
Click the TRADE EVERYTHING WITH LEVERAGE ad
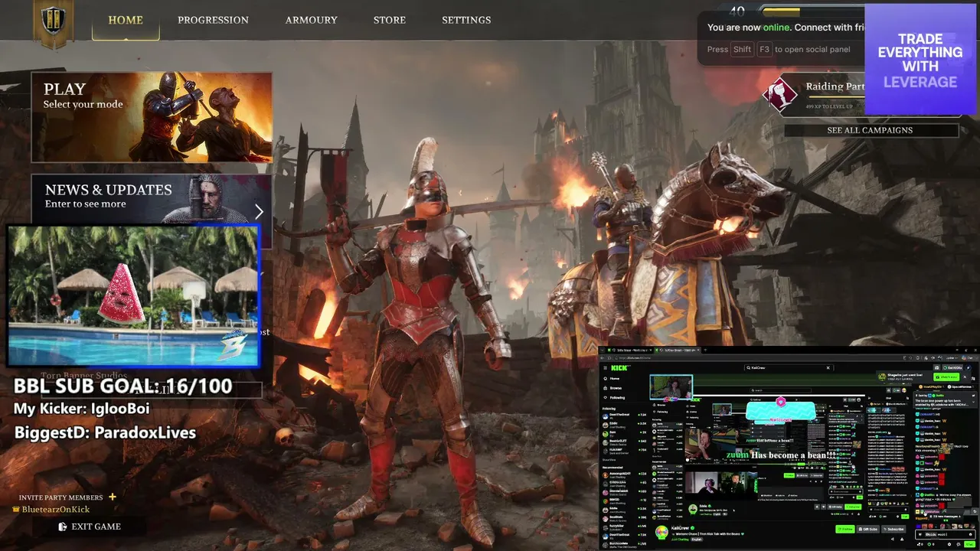[920, 60]
